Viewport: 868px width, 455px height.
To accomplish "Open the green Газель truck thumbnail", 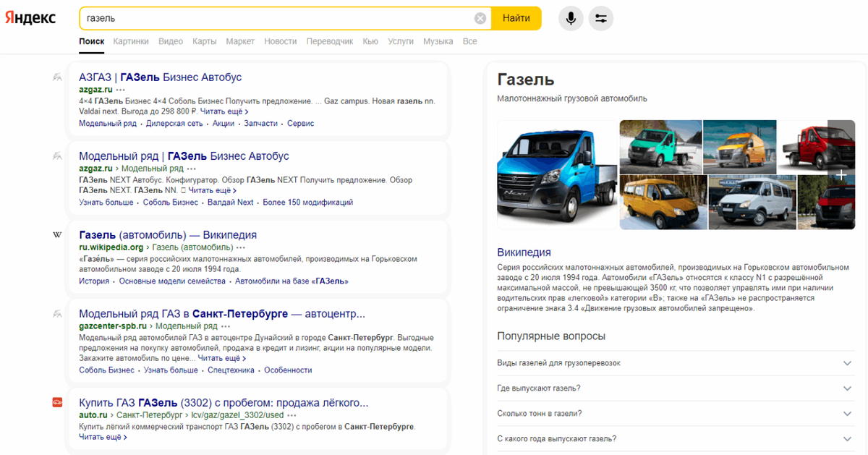I will coord(660,147).
